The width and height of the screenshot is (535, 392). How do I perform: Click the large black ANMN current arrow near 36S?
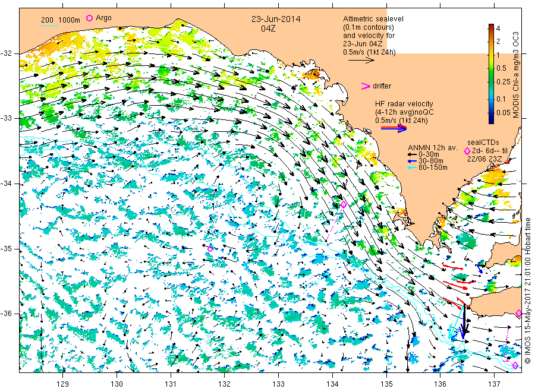pos(464,320)
